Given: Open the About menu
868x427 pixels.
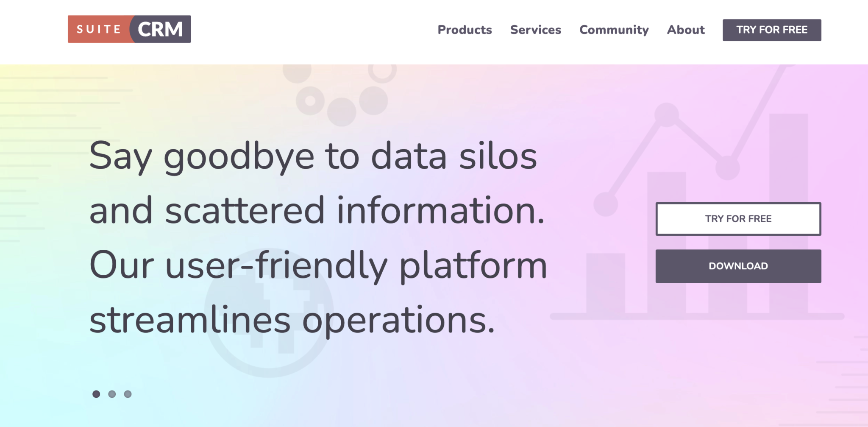Looking at the screenshot, I should pos(685,30).
